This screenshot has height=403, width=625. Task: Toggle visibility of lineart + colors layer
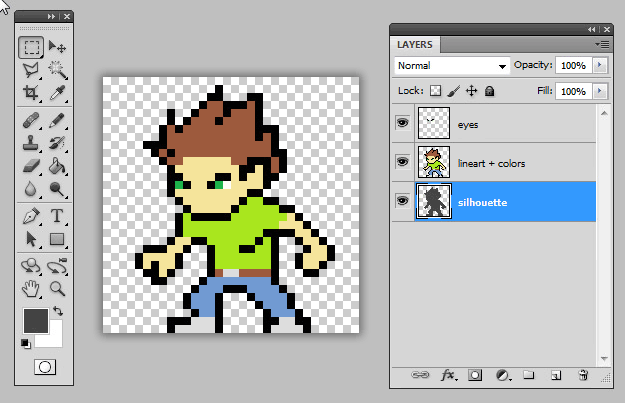pyautogui.click(x=403, y=161)
